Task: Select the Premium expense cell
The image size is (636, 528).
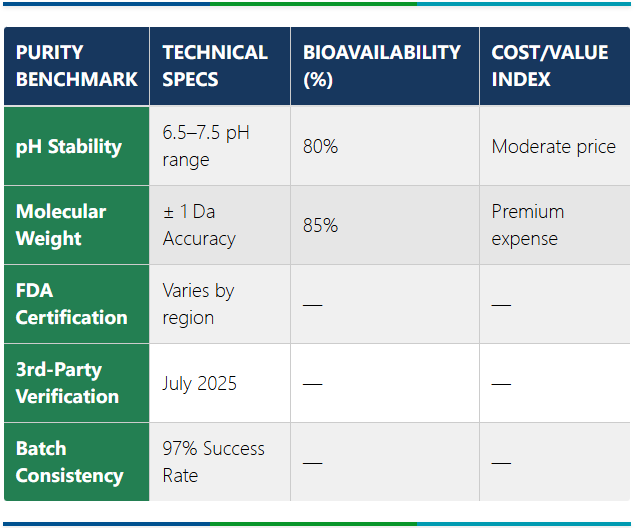Action: (x=528, y=225)
